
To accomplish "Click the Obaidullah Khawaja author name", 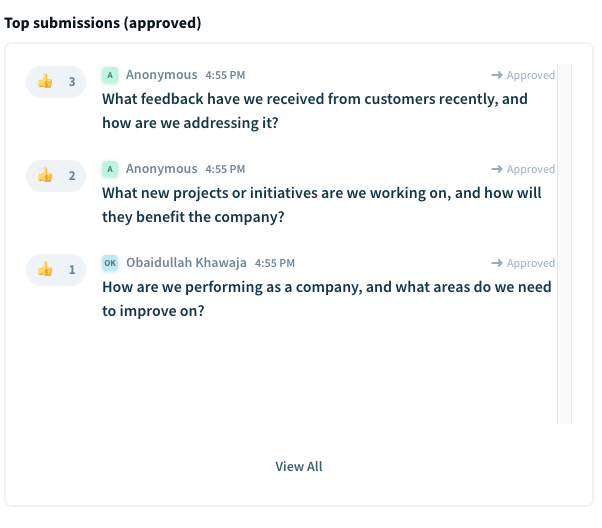I will [186, 263].
